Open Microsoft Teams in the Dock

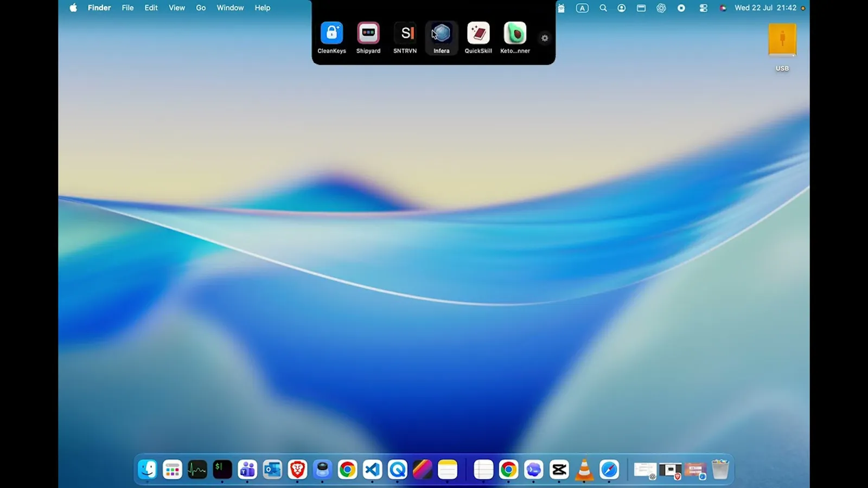(x=247, y=469)
